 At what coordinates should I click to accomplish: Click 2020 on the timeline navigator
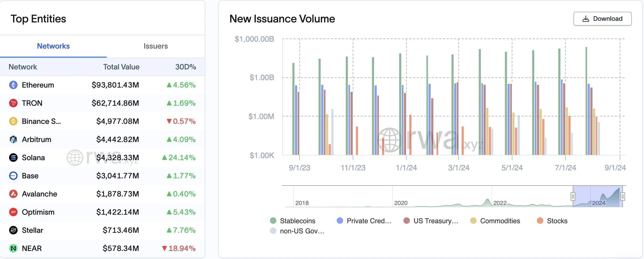401,203
